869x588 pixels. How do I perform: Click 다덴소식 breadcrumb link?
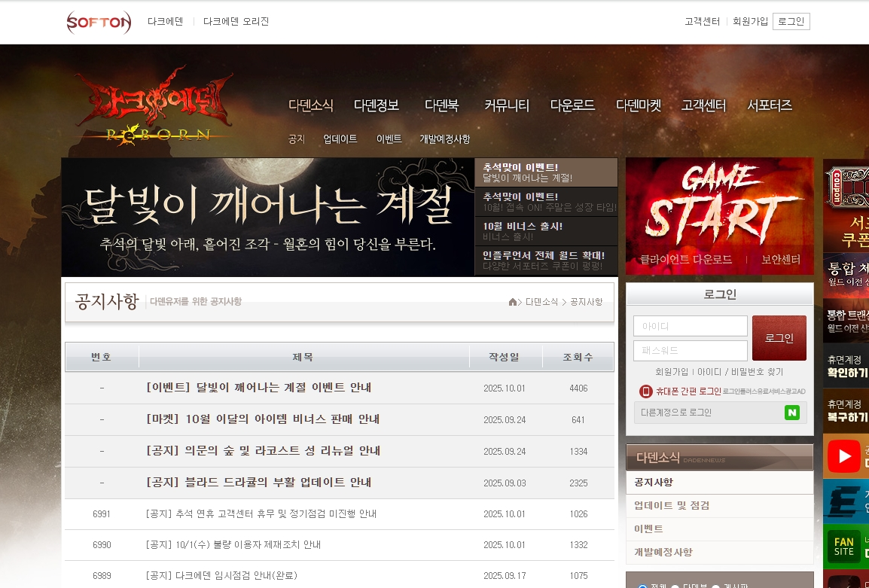click(x=541, y=302)
